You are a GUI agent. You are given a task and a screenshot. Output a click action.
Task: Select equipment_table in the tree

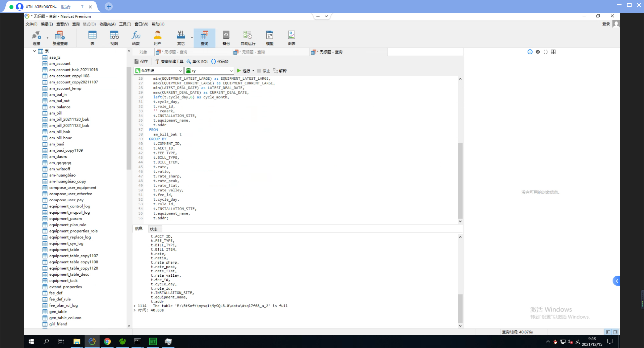coord(64,250)
